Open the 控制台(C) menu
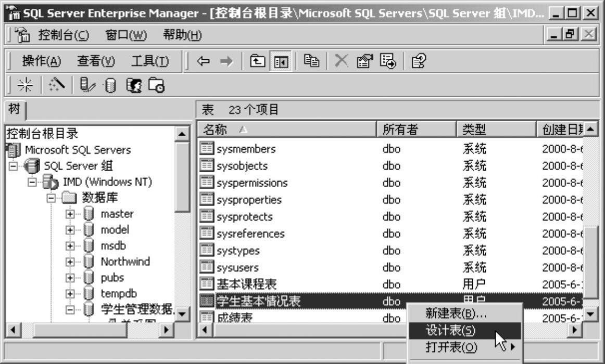The height and width of the screenshot is (364, 605). click(64, 35)
